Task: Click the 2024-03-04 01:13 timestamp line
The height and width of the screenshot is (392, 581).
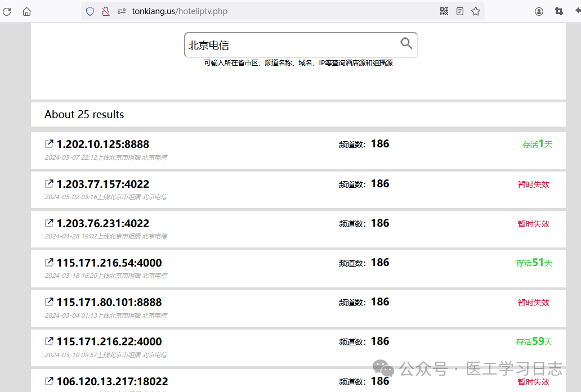Action: pos(106,316)
